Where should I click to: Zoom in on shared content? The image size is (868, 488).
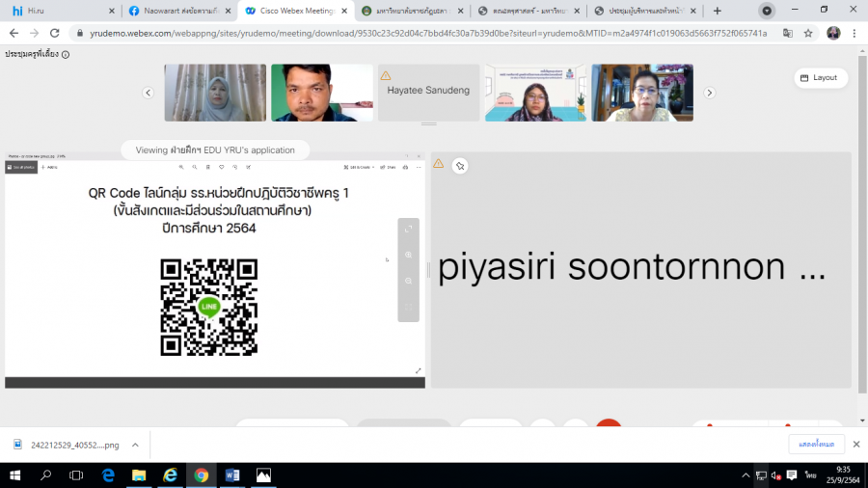click(409, 255)
